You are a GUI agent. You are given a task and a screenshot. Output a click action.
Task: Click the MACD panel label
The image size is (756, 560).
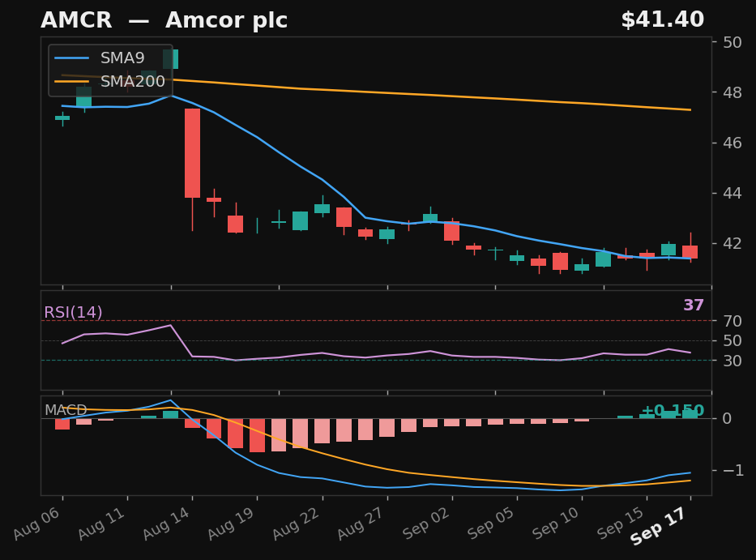tap(66, 410)
